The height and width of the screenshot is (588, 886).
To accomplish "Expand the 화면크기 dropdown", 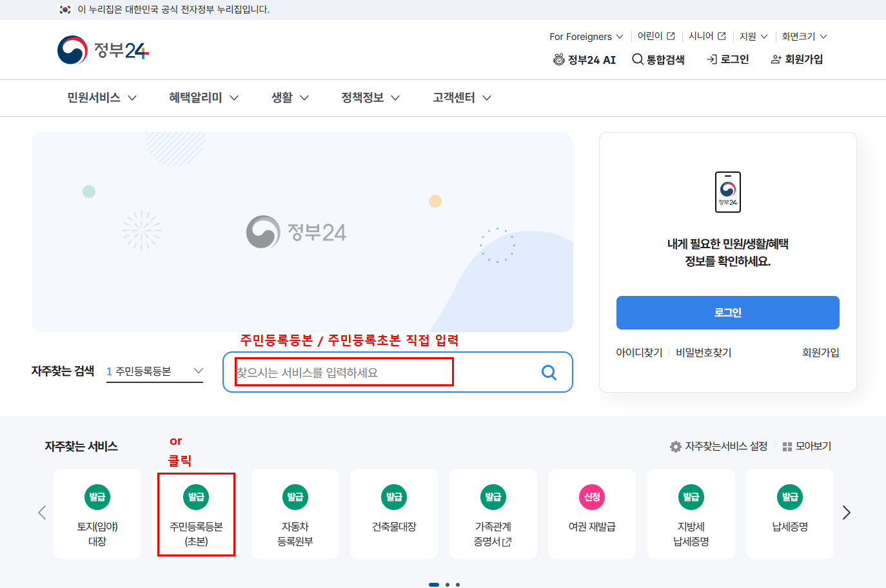I will 804,37.
